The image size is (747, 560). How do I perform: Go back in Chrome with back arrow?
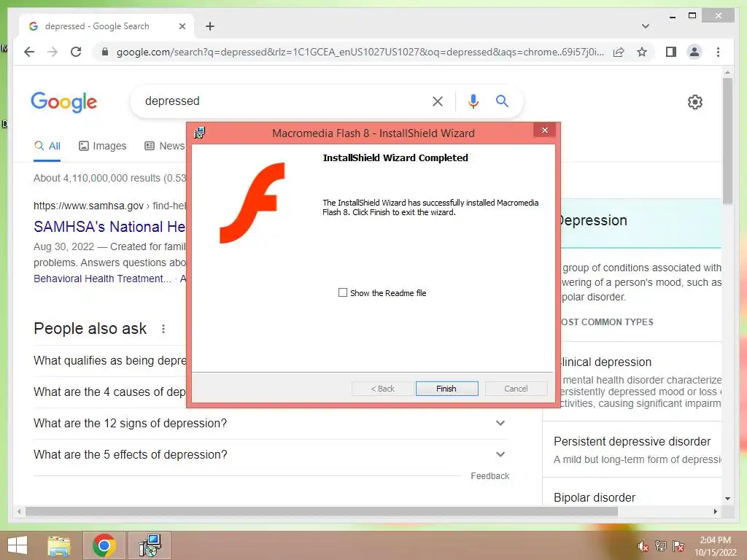(x=29, y=52)
